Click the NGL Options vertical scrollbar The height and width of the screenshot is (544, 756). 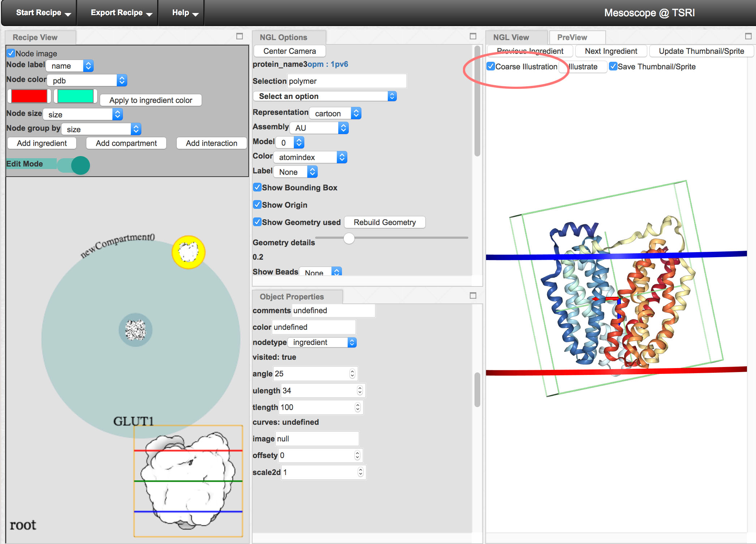477,101
